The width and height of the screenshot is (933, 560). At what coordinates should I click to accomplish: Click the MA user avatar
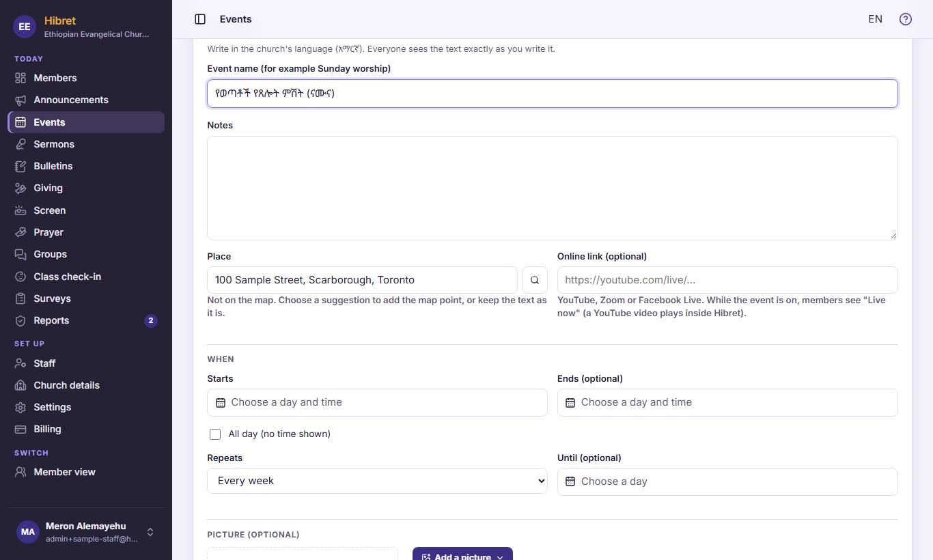point(28,532)
